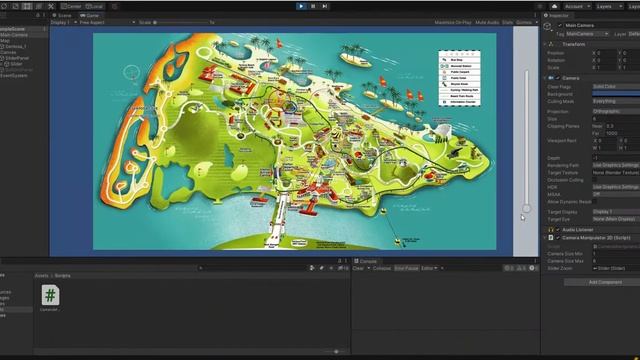Toggle Main Camera active checkbox
The width and height of the screenshot is (640, 360).
click(x=560, y=25)
